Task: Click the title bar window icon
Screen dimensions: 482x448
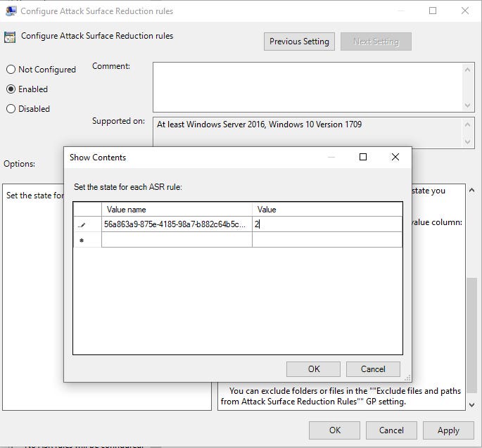Action: [x=11, y=11]
